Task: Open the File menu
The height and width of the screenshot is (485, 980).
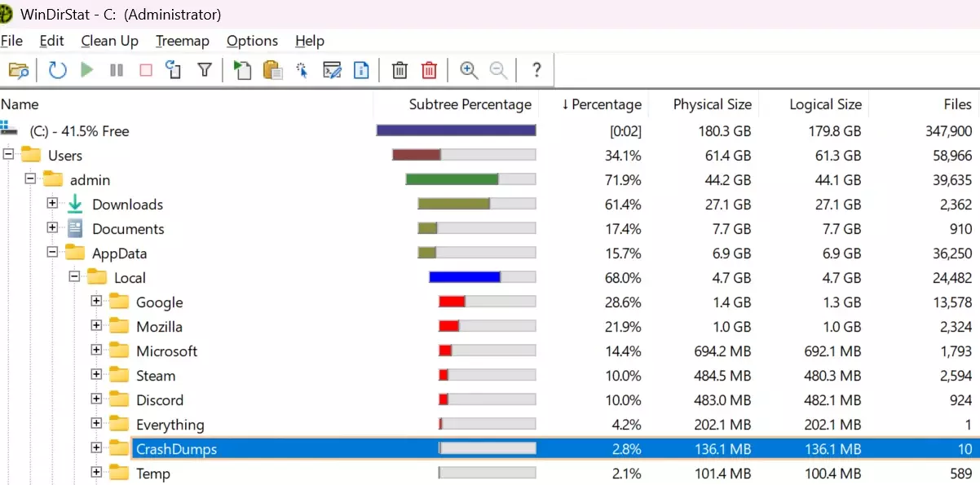Action: (11, 41)
